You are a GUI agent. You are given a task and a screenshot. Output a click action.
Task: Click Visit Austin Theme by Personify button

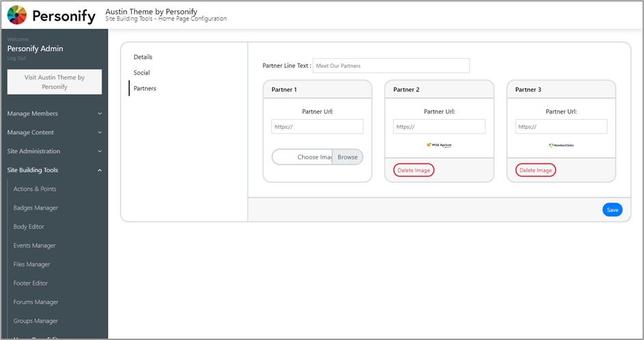click(55, 82)
